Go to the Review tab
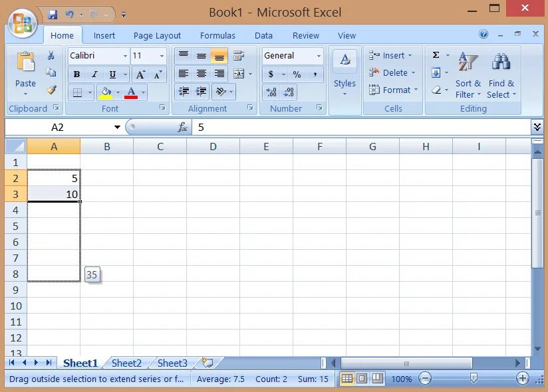This screenshot has width=548, height=392. (306, 36)
